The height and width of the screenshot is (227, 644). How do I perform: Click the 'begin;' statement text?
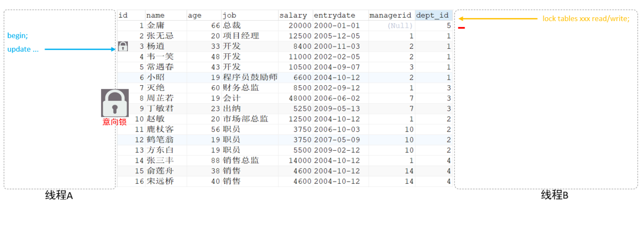(18, 36)
